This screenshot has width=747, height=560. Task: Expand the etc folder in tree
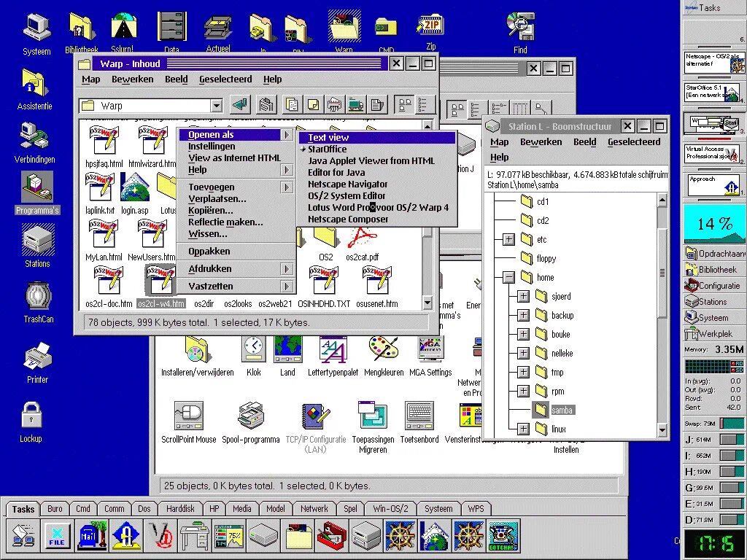click(x=508, y=239)
